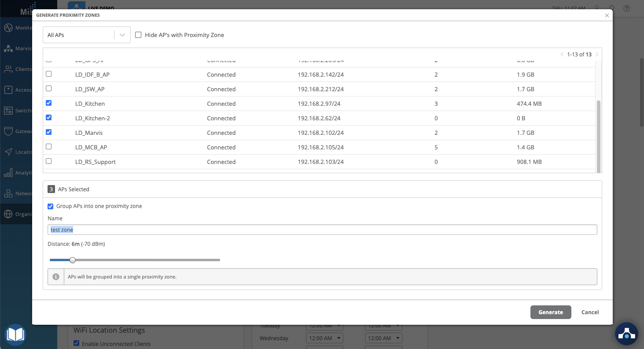Toggle Enable Unconnected Clients checkbox

click(76, 343)
